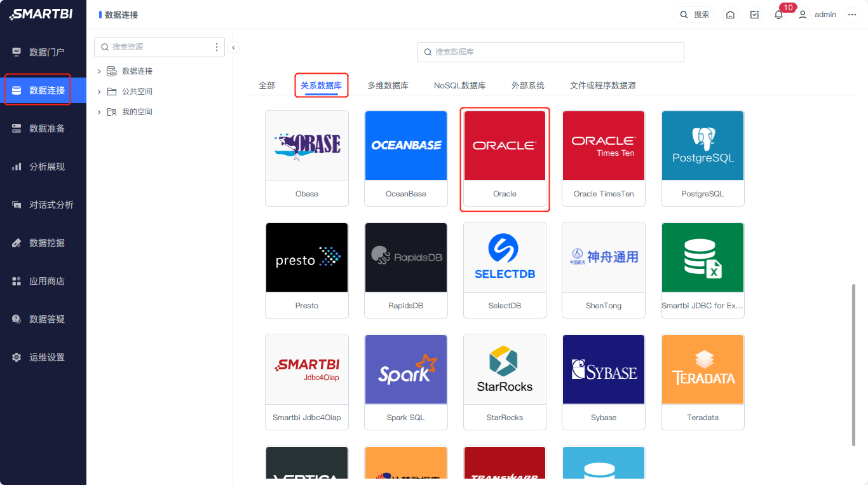
Task: Open the 数据答疑 sidebar section
Action: (x=43, y=319)
